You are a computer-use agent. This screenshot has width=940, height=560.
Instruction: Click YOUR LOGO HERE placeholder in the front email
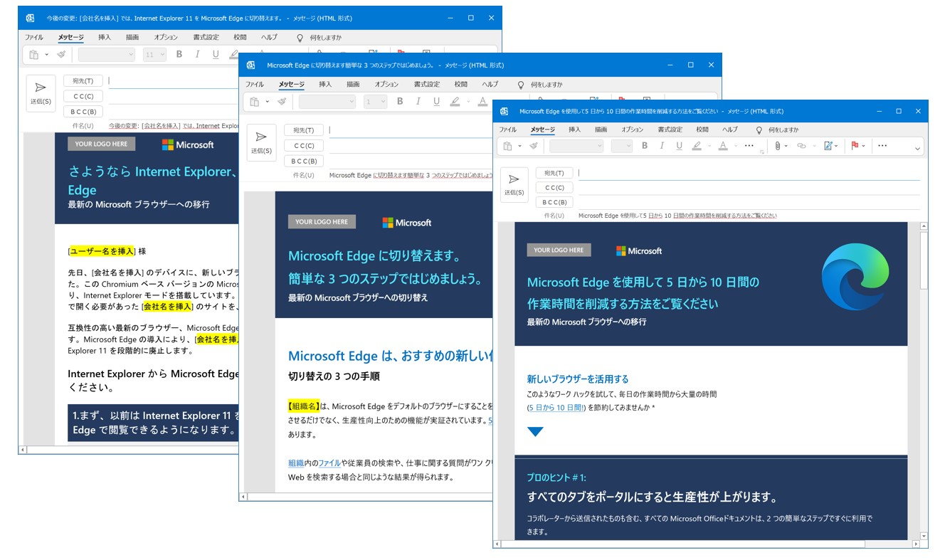pyautogui.click(x=559, y=250)
